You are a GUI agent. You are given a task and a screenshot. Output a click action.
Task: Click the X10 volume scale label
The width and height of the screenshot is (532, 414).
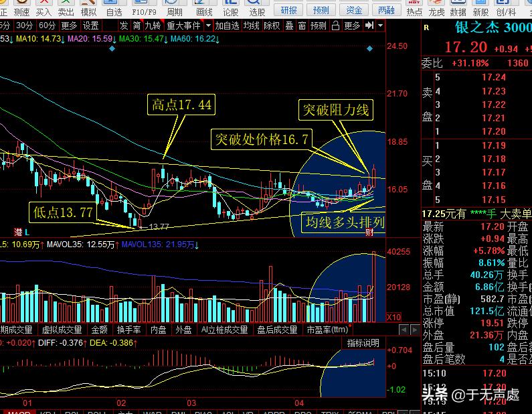394,318
